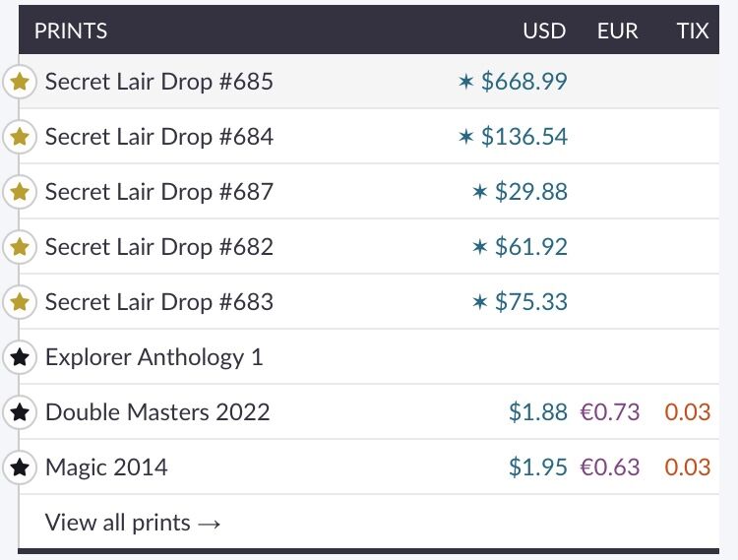Click the 0.03 TIX price for Magic 2014
The image size is (738, 560).
click(687, 467)
